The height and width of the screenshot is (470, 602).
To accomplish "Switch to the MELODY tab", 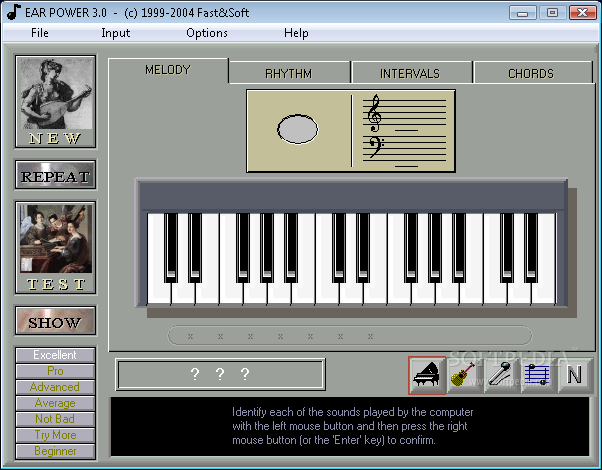I will click(x=168, y=70).
